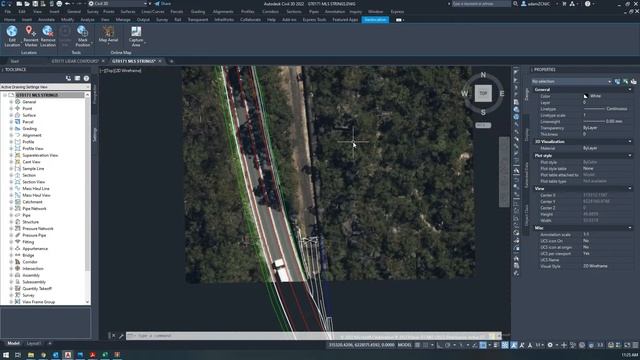Open the Corridors menu
The image size is (640, 360).
tap(270, 12)
